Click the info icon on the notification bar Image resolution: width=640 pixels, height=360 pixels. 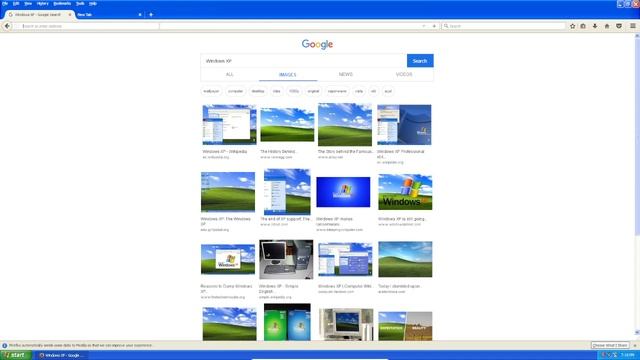coord(4,345)
